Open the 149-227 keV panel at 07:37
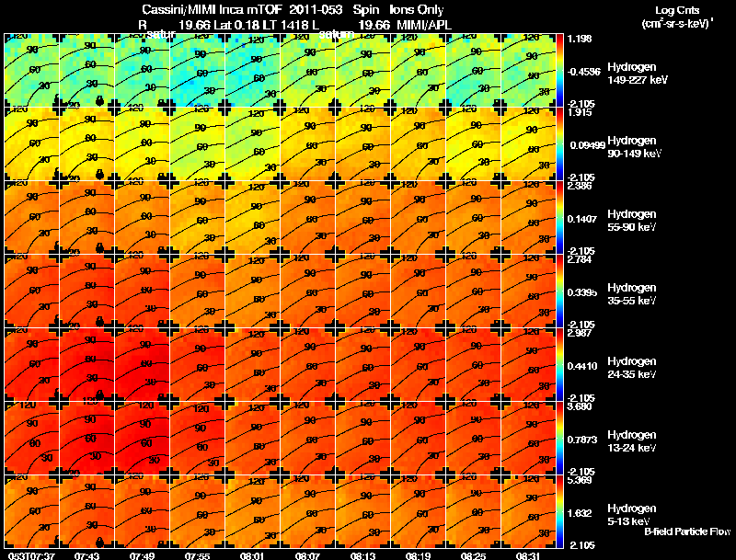The height and width of the screenshot is (560, 736). (x=32, y=71)
